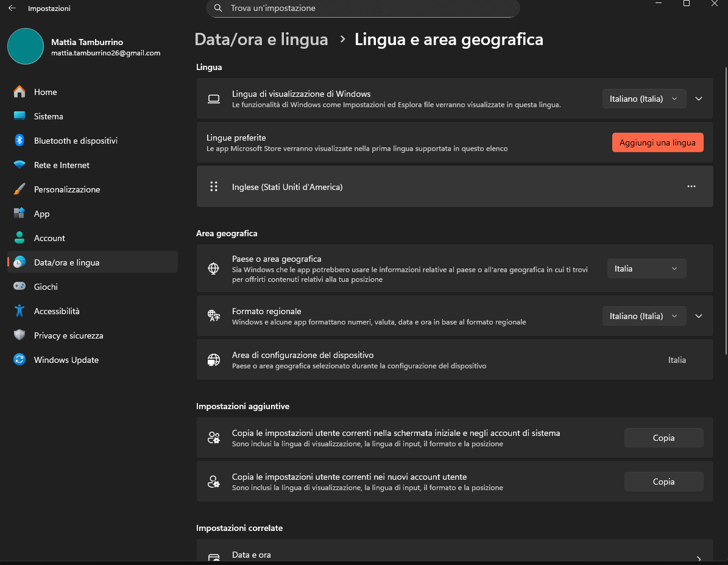Image resolution: width=728 pixels, height=565 pixels.
Task: Go back using the arrow icon
Action: (12, 8)
